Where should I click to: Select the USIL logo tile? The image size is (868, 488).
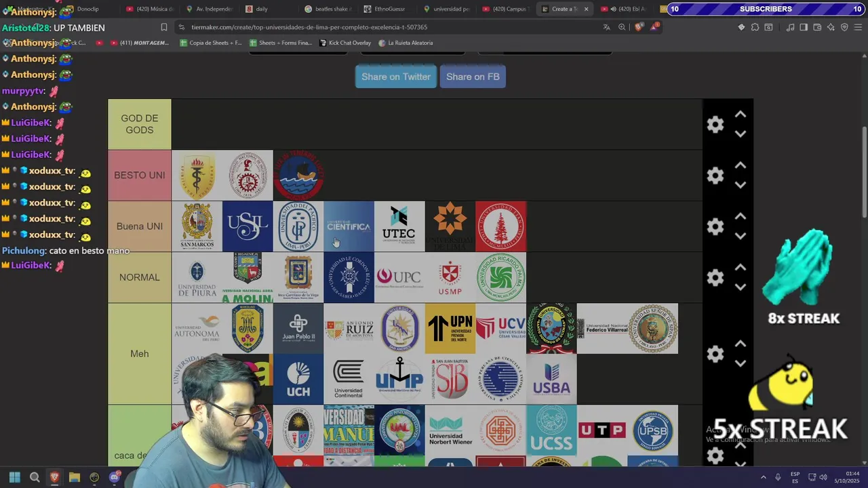[248, 226]
